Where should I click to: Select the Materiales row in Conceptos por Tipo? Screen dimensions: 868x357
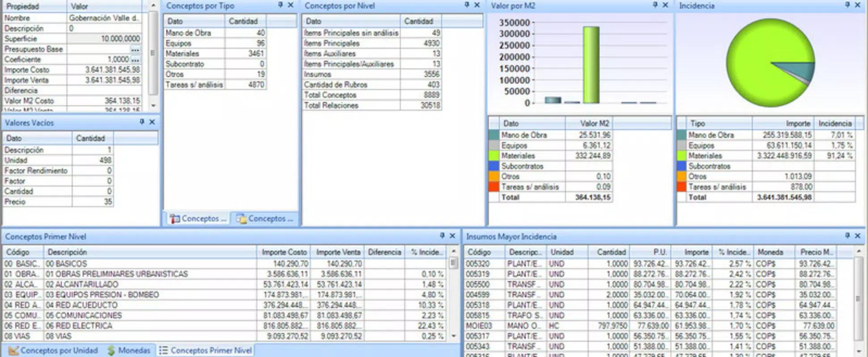pos(215,54)
